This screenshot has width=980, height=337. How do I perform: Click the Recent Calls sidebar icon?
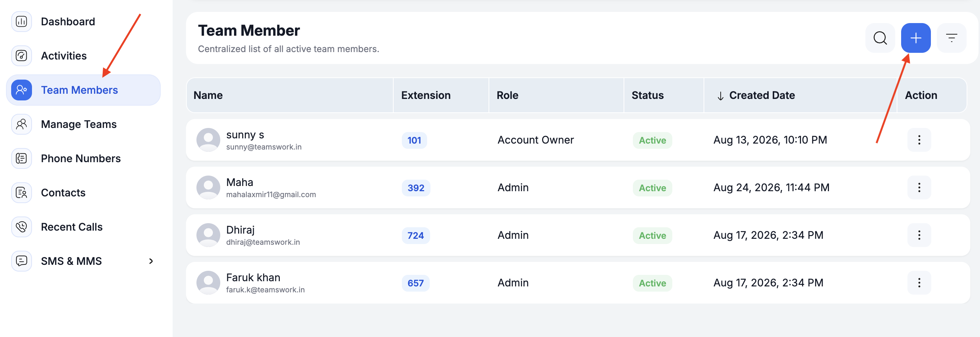pyautogui.click(x=22, y=227)
